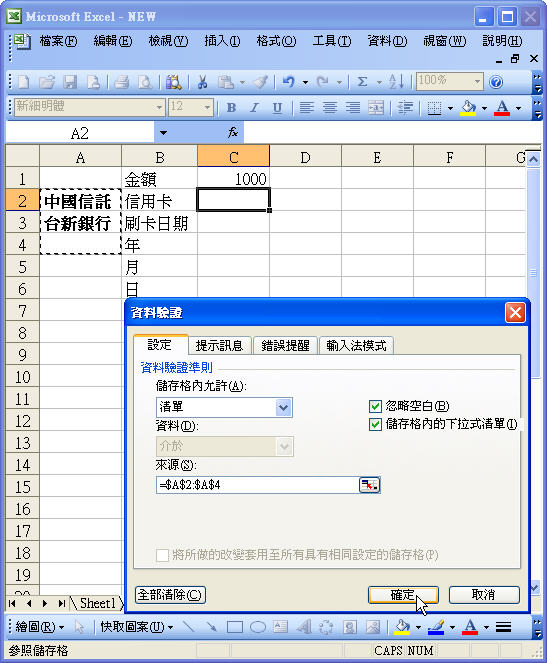Viewport: 547px width, 663px height.
Task: Align text left
Action: [306, 108]
